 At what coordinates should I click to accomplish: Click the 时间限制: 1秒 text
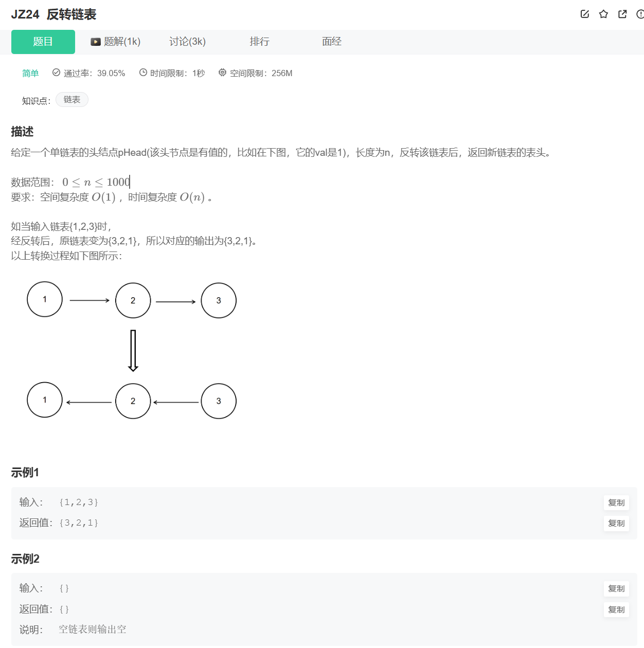click(x=177, y=73)
